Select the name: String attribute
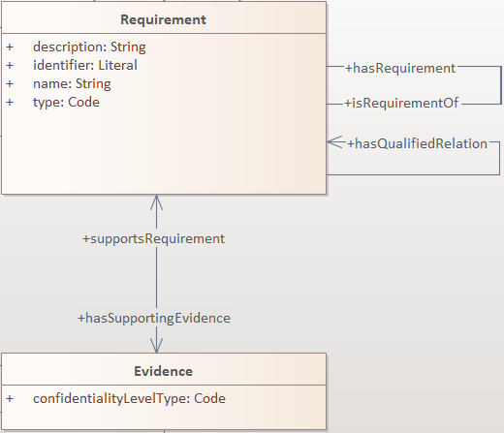 72,84
